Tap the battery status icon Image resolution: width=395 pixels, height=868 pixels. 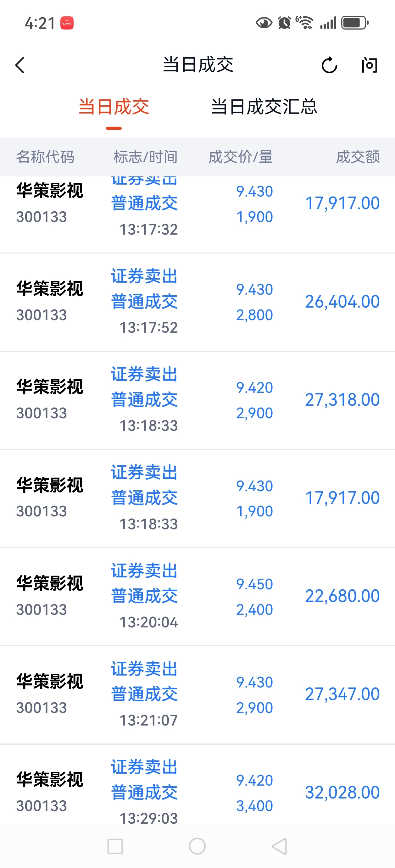[354, 23]
